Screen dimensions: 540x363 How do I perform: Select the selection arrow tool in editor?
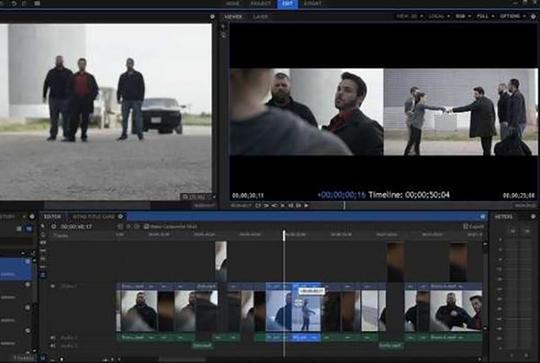(43, 226)
